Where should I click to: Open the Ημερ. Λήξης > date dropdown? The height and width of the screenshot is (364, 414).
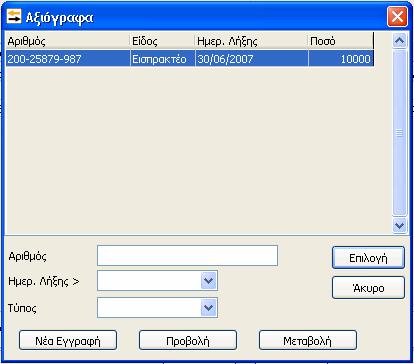pyautogui.click(x=209, y=281)
